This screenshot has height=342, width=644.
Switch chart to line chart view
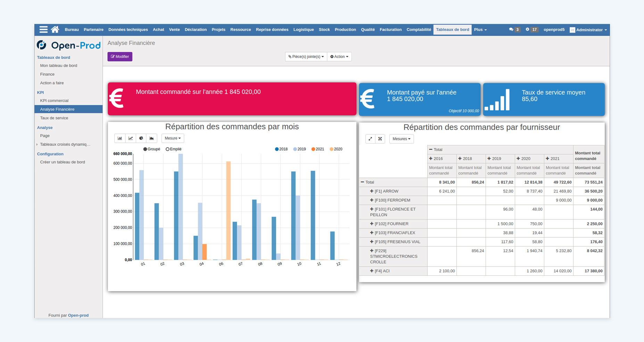[131, 138]
